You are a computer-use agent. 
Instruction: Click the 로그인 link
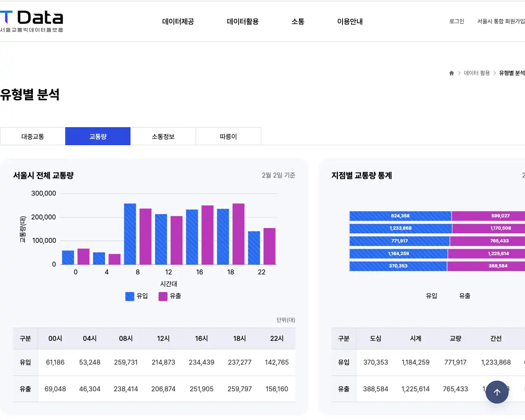[x=457, y=21]
